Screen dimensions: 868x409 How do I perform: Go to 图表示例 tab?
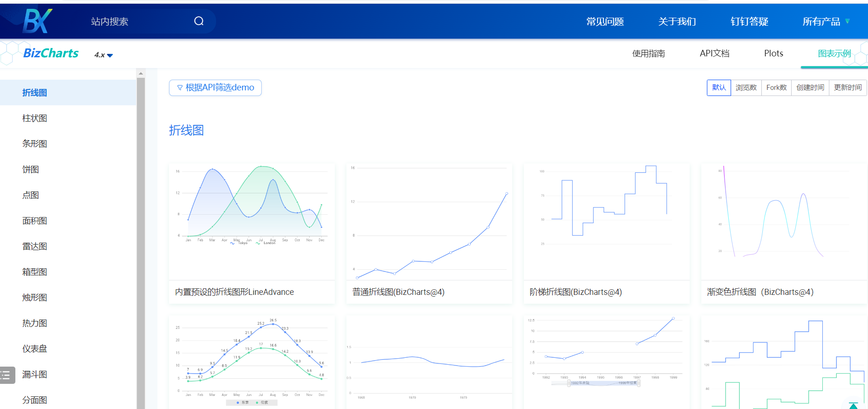pyautogui.click(x=834, y=54)
